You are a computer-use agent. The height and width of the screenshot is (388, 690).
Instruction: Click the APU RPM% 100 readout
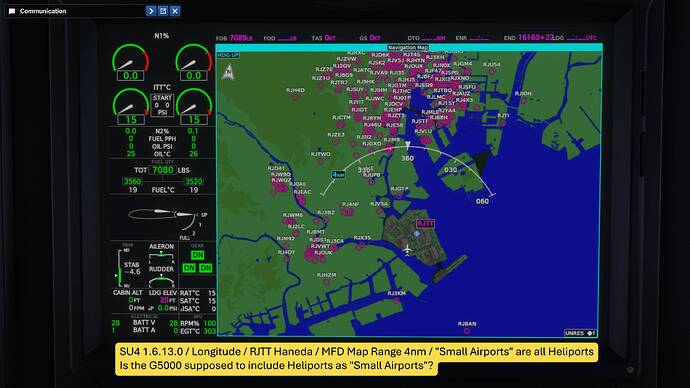198,323
